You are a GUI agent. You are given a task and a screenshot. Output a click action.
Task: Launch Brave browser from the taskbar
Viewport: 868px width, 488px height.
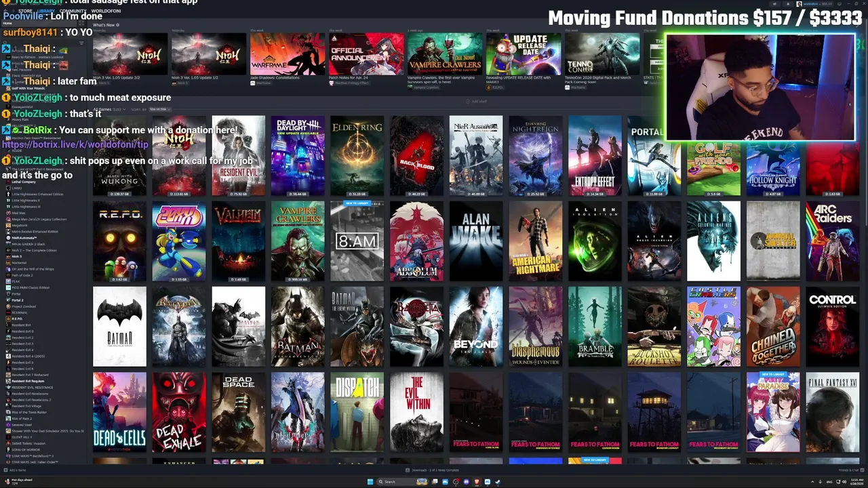[477, 482]
